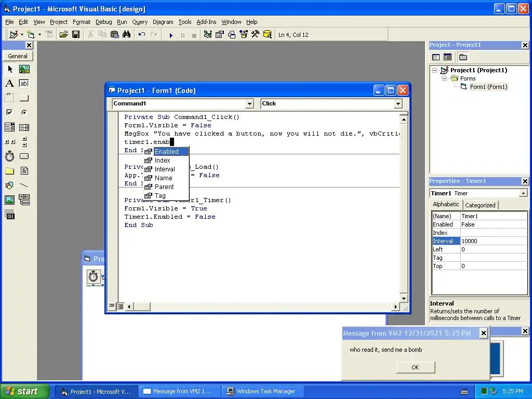Image resolution: width=532 pixels, height=399 pixels.
Task: Open the Debug menu
Action: click(103, 22)
